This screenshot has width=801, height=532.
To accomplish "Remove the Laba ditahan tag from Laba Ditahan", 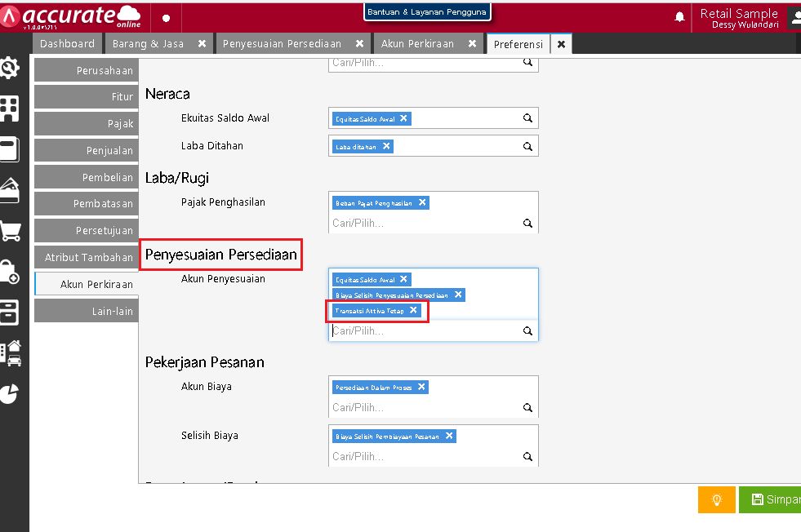I will (385, 146).
